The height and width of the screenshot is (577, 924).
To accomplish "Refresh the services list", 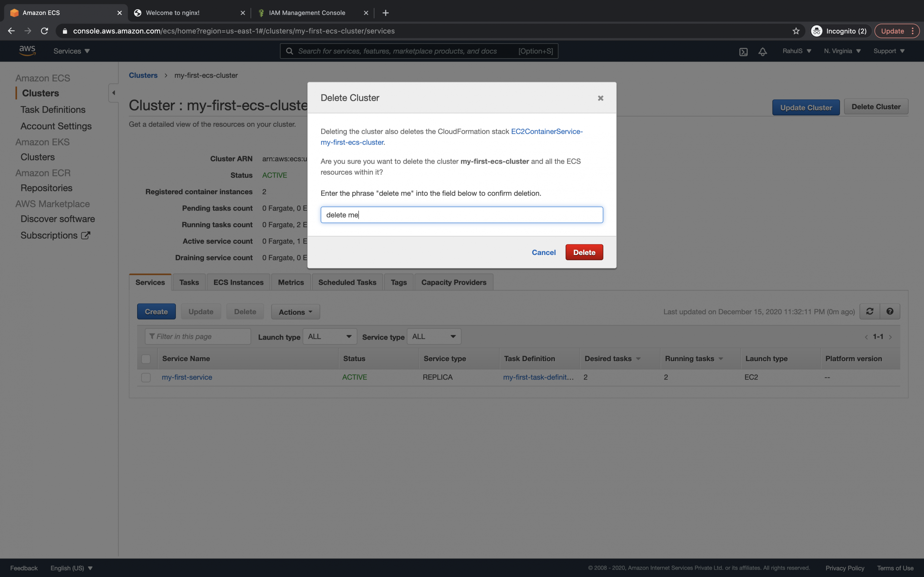I will tap(870, 311).
